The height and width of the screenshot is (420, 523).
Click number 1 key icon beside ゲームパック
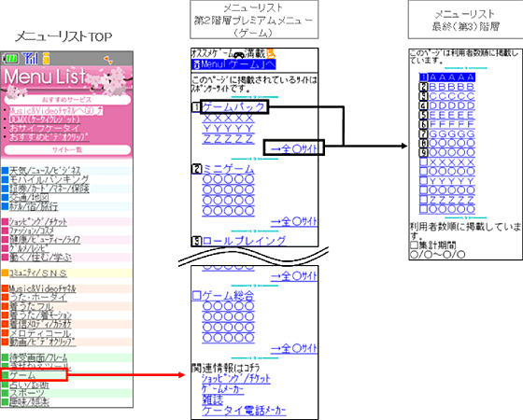[196, 107]
